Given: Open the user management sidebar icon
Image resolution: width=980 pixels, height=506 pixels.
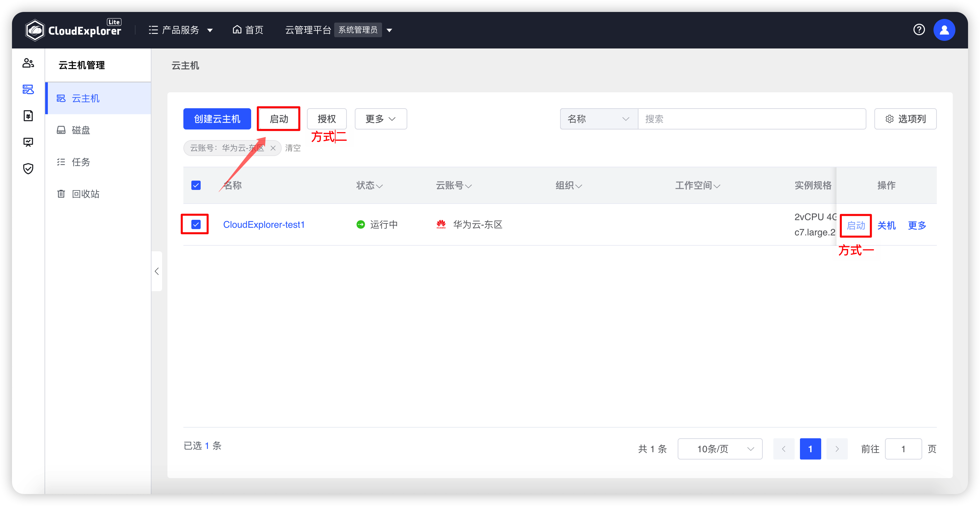Looking at the screenshot, I should coord(28,63).
